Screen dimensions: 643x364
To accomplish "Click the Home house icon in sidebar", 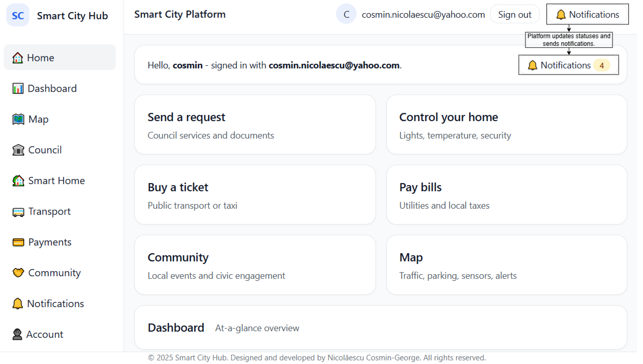I will click(x=17, y=58).
